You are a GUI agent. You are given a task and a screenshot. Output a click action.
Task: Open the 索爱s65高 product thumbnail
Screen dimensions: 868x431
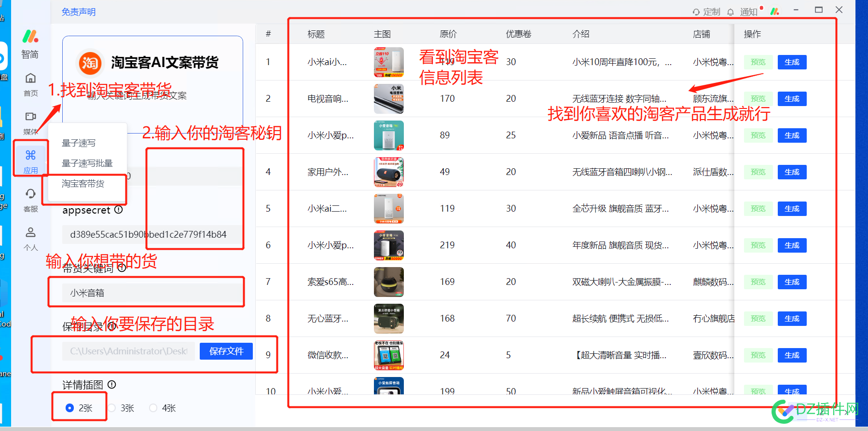pos(389,282)
